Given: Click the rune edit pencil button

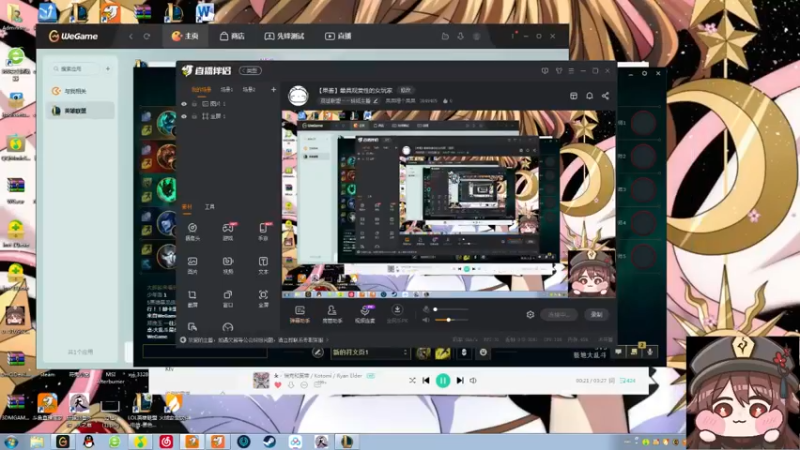Looking at the screenshot, I should pyautogui.click(x=318, y=353).
